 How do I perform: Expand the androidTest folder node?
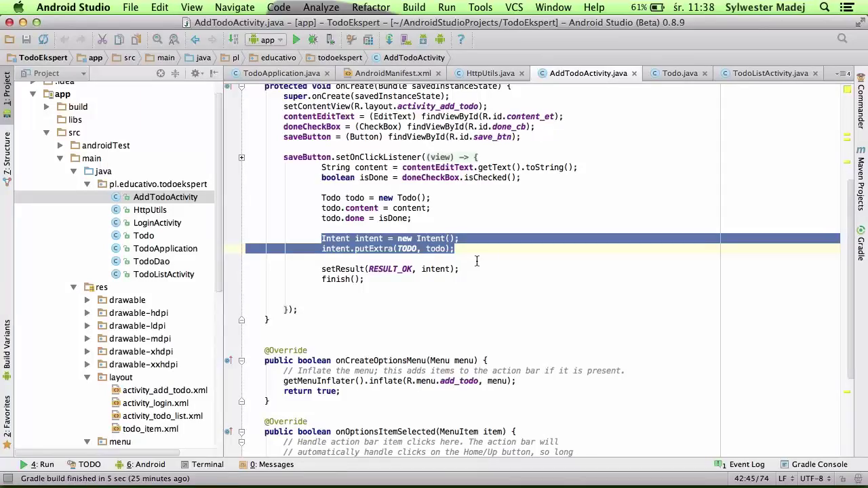pyautogui.click(x=60, y=146)
